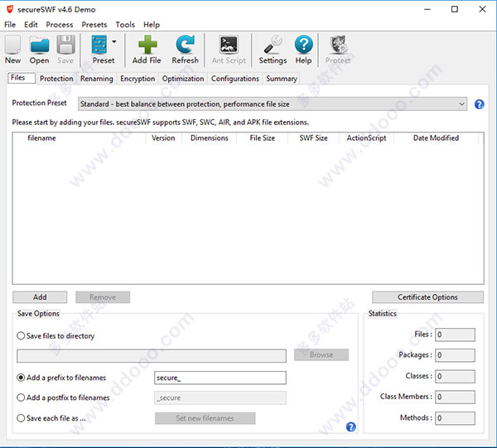The image size is (497, 448).
Task: Click the Preset toolbar icon
Action: [100, 46]
